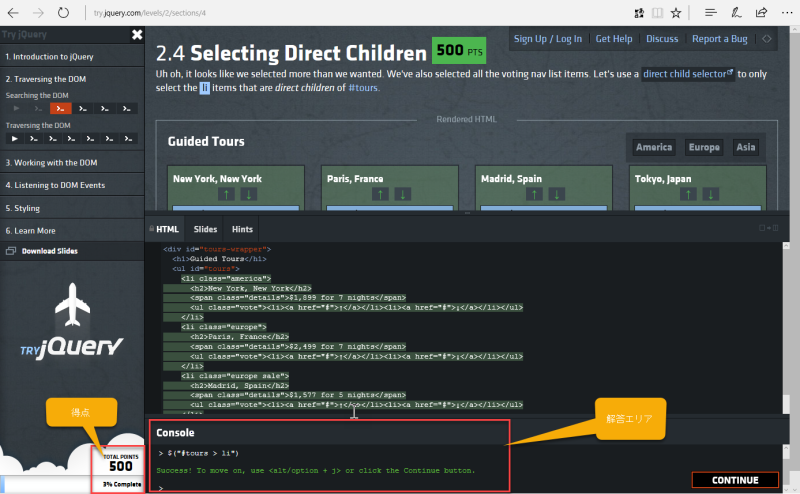Reload the page with the refresh icon

pos(63,13)
